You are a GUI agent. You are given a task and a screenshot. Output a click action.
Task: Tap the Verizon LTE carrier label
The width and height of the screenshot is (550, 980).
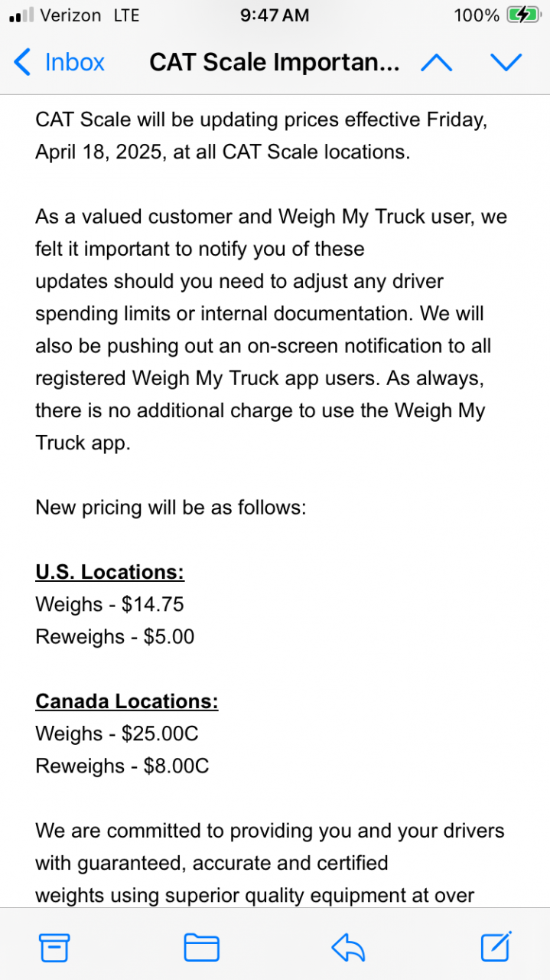[89, 15]
